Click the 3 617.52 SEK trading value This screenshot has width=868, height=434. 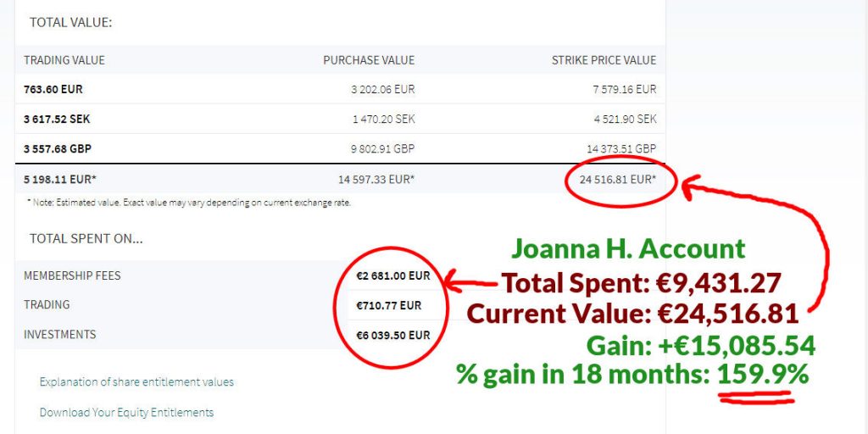(57, 119)
